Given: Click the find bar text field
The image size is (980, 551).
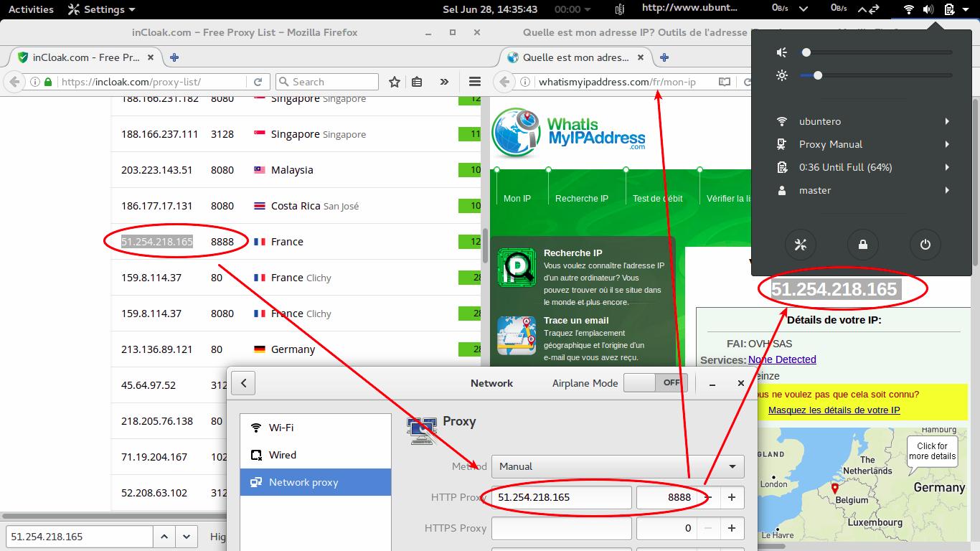Looking at the screenshot, I should 79,536.
